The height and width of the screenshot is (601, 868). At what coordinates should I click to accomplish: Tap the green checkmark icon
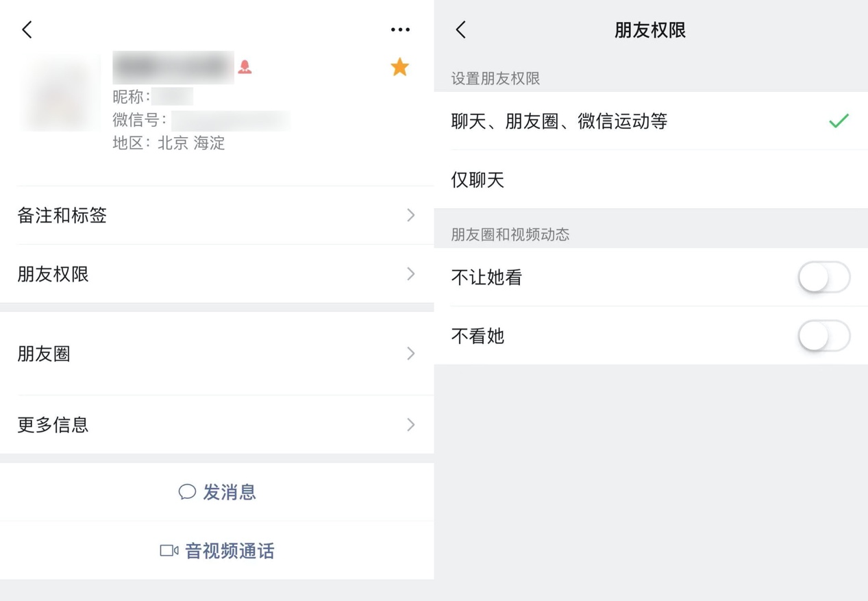(x=839, y=121)
